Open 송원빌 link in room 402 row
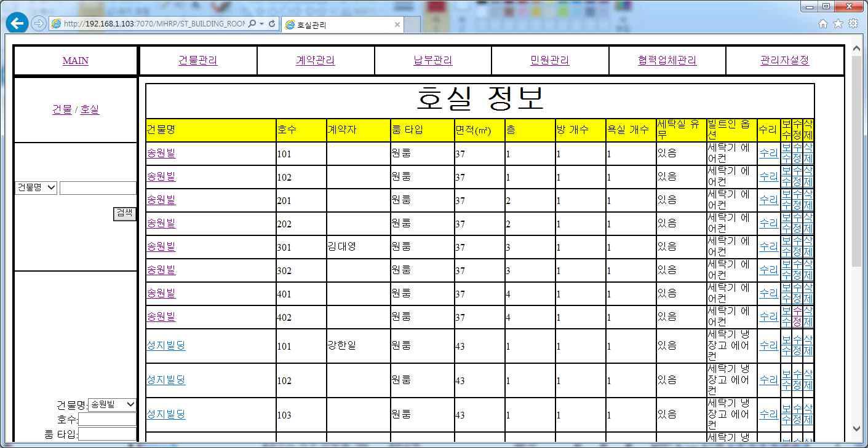 click(161, 317)
